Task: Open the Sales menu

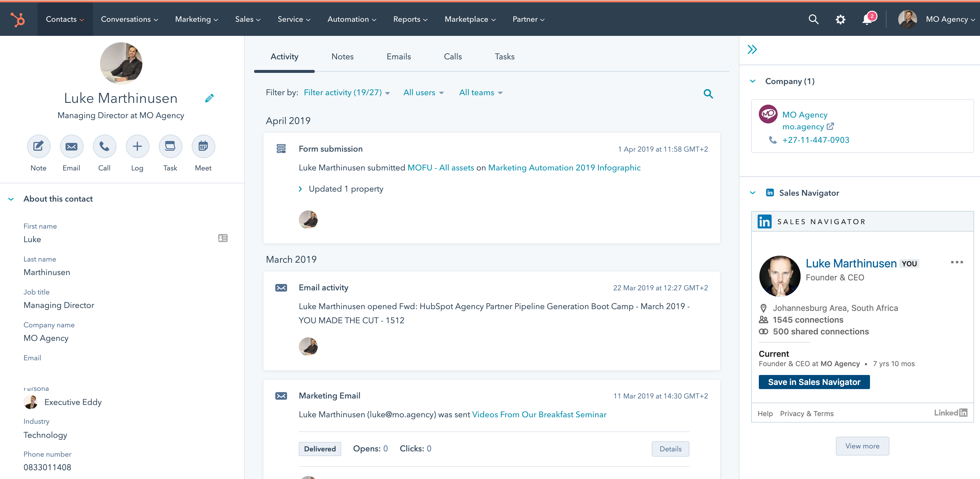Action: point(248,19)
